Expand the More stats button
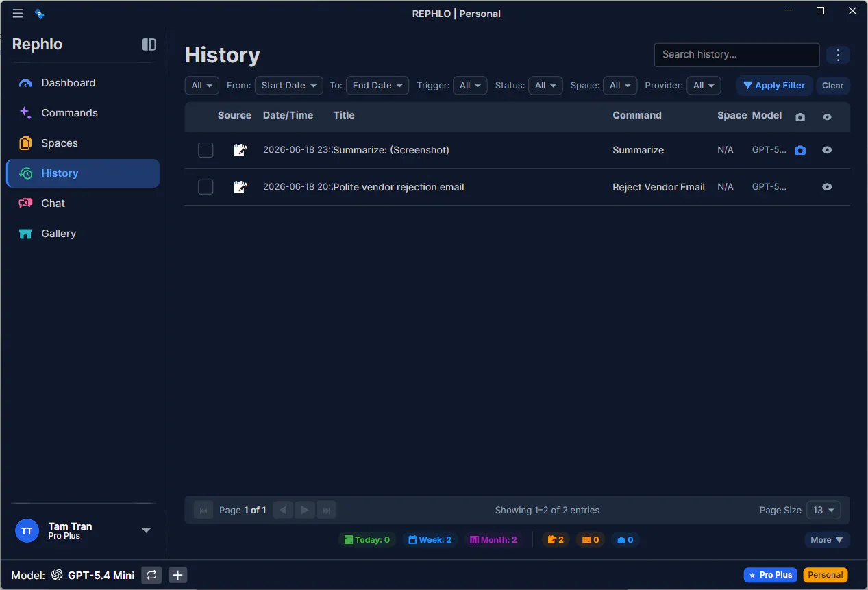 pyautogui.click(x=827, y=540)
